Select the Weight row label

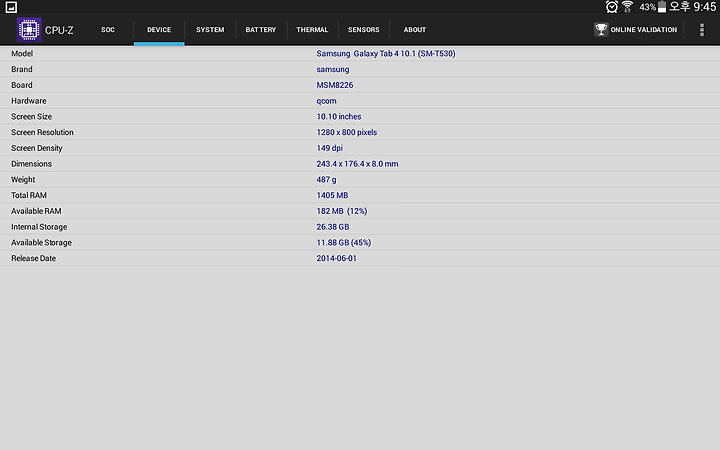point(23,180)
